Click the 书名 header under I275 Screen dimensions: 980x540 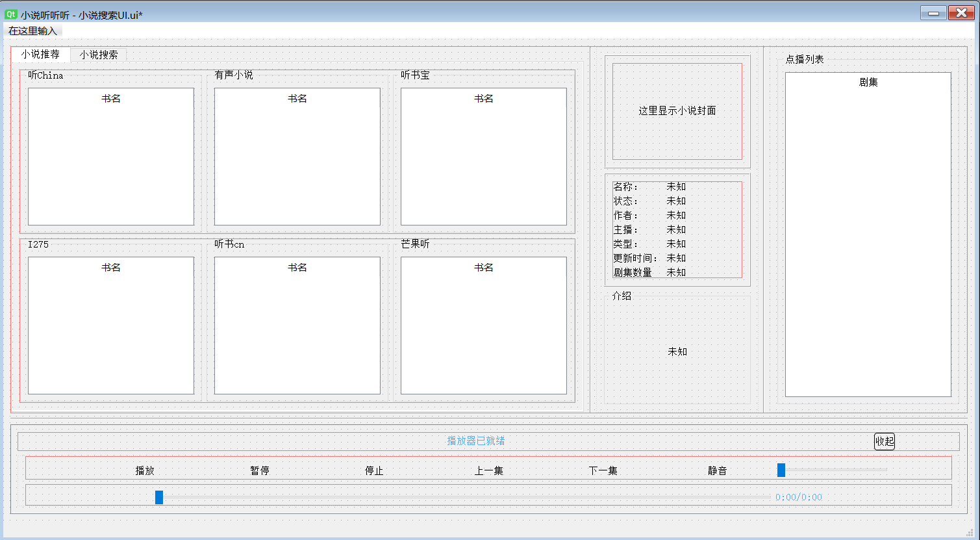pos(111,268)
